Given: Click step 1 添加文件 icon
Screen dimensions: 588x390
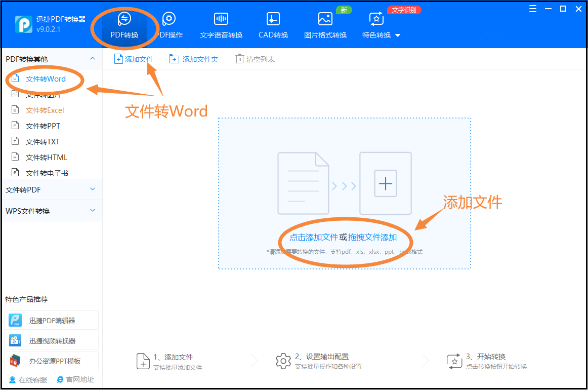Looking at the screenshot, I should tap(143, 361).
